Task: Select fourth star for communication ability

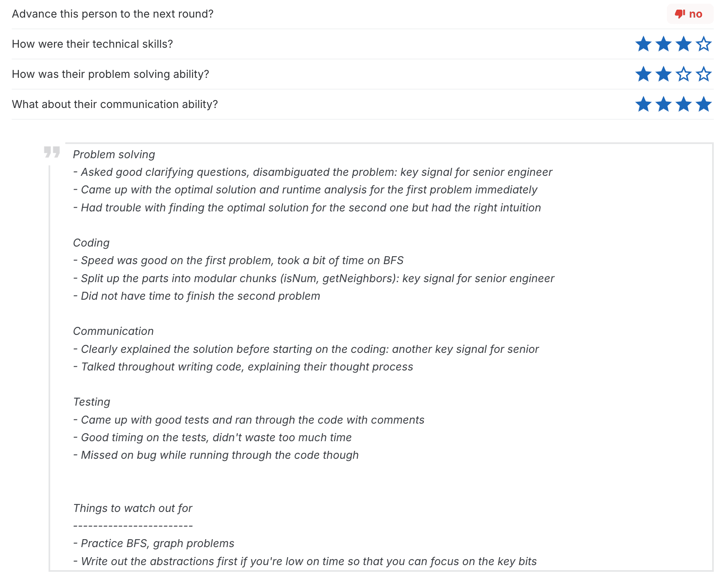Action: (704, 104)
